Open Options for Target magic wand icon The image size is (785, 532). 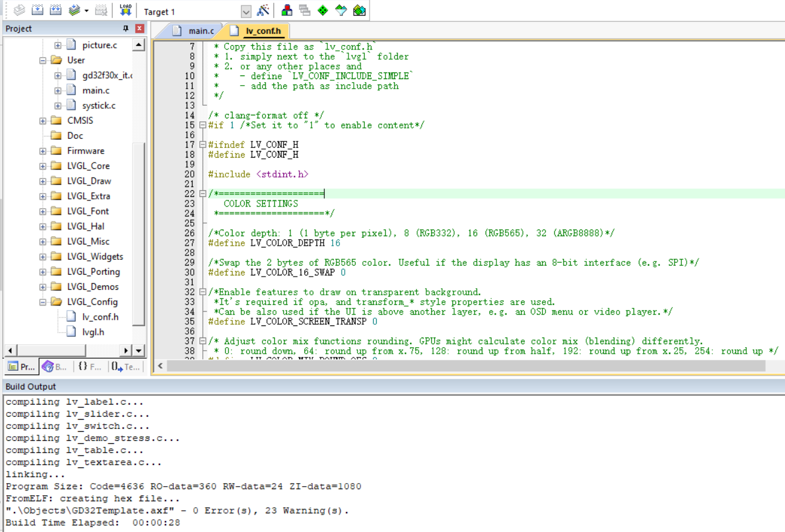pos(263,10)
